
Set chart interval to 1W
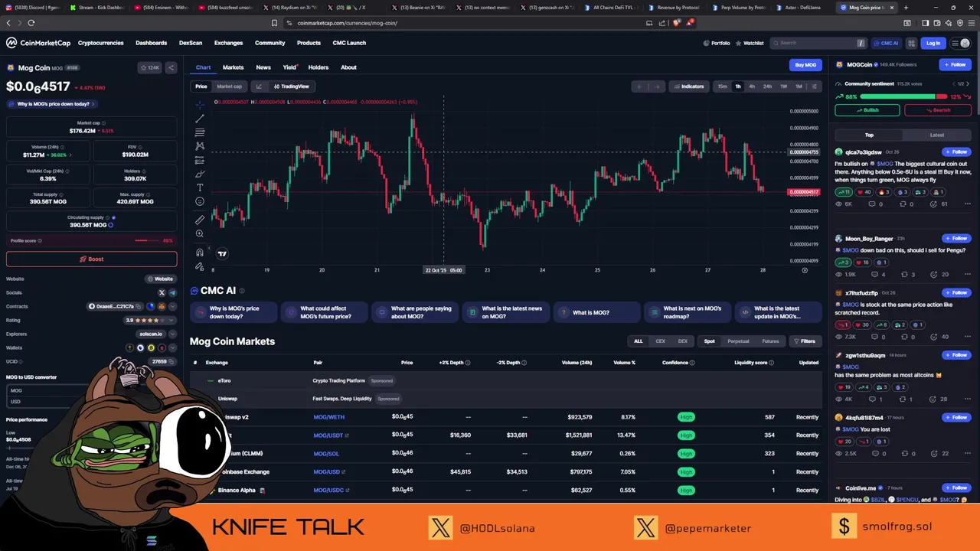tap(783, 86)
